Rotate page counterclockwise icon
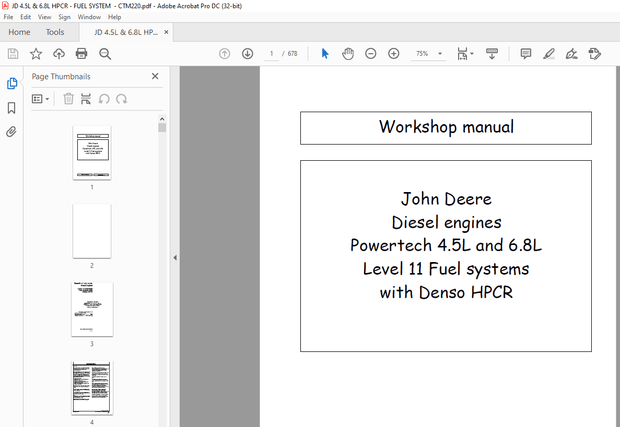The image size is (620, 427). (104, 99)
